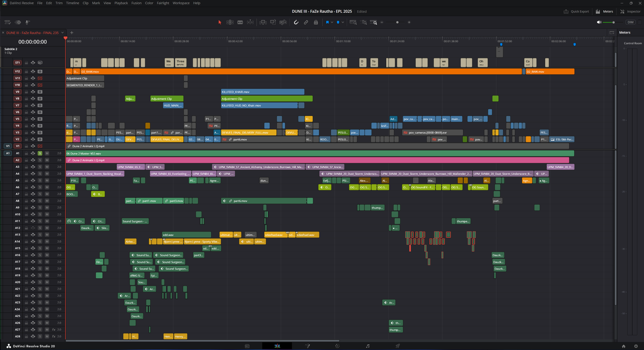Click the timecode display 00:00:00:00
Screen dimensions: 644x350
point(32,42)
